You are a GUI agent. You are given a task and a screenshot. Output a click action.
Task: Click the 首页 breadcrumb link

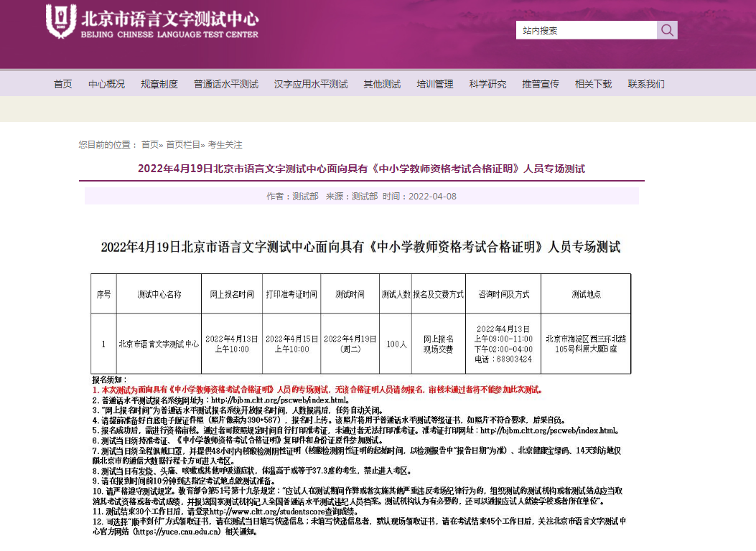click(x=149, y=144)
